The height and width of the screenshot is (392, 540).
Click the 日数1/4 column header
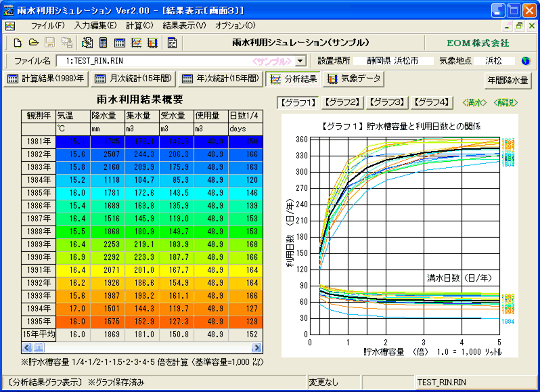pos(245,116)
